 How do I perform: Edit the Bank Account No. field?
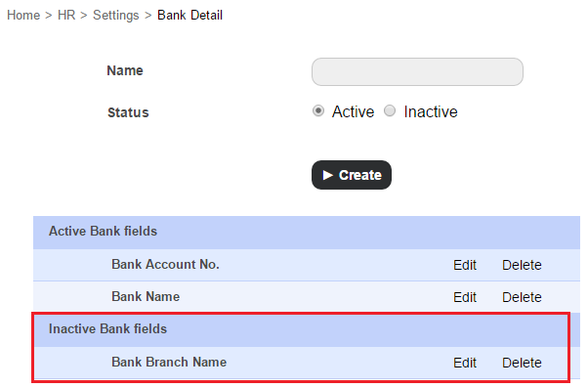click(465, 265)
